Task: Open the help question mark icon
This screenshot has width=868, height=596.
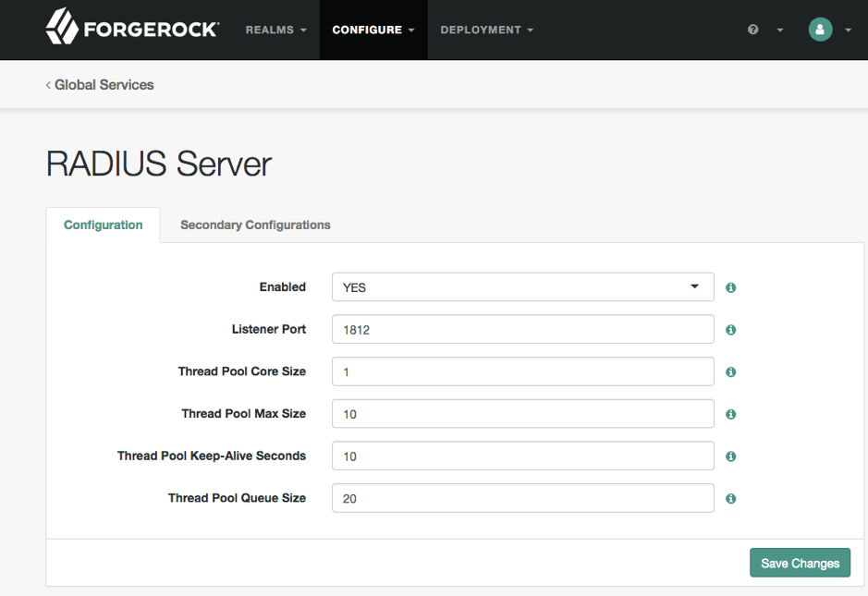Action: [752, 30]
